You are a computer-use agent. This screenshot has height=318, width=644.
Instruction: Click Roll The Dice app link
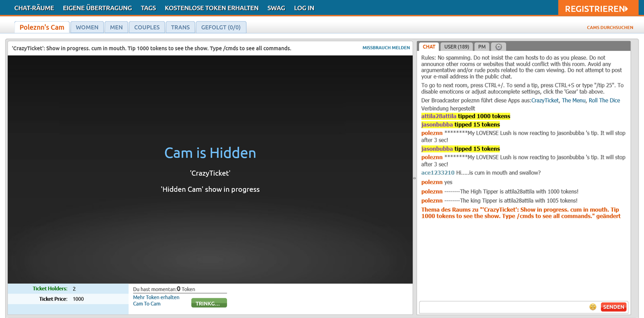click(604, 101)
